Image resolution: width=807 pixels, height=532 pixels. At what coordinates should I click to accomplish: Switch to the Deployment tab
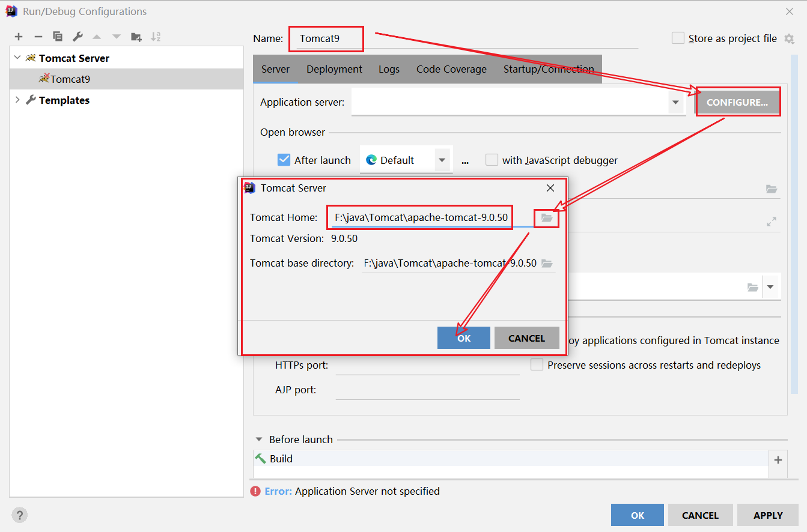point(334,69)
